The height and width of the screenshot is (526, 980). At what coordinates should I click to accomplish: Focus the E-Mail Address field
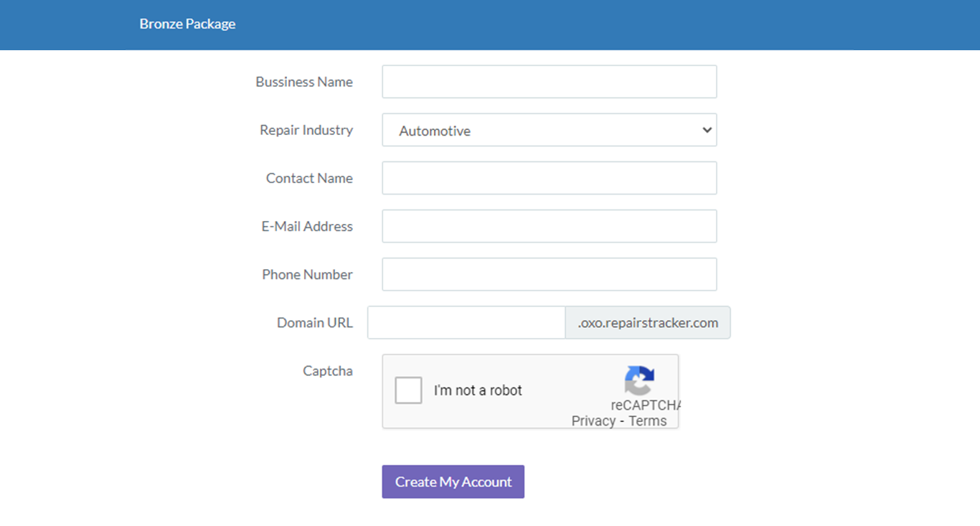coord(549,226)
